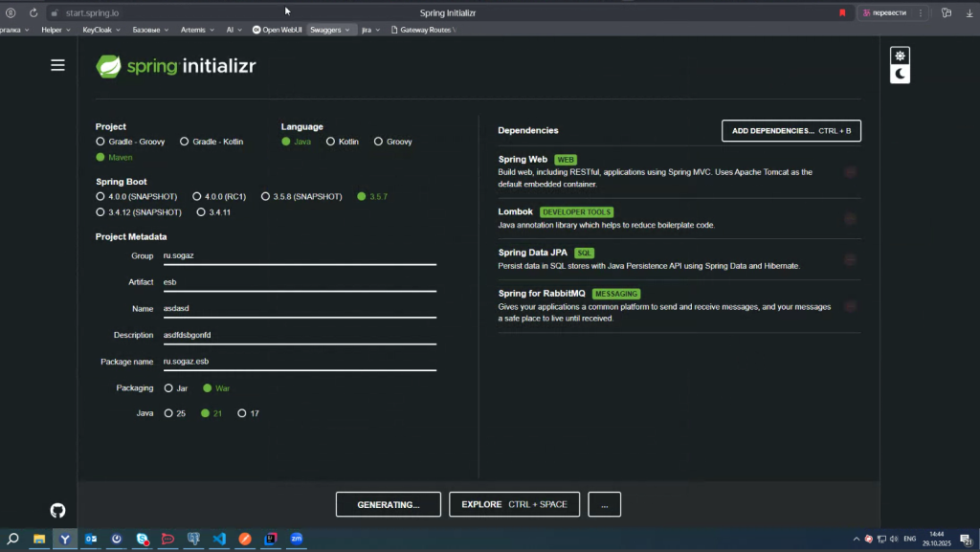Click the Artifact input field
The height and width of the screenshot is (552, 980).
click(299, 282)
